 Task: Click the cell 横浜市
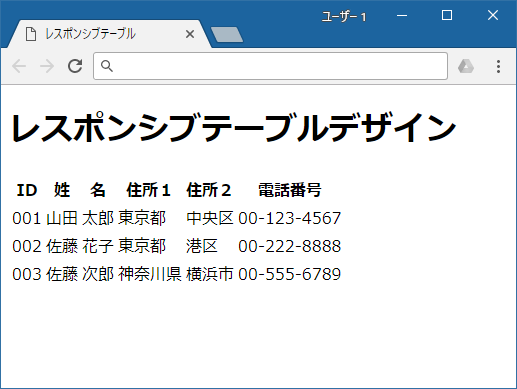[x=210, y=274]
